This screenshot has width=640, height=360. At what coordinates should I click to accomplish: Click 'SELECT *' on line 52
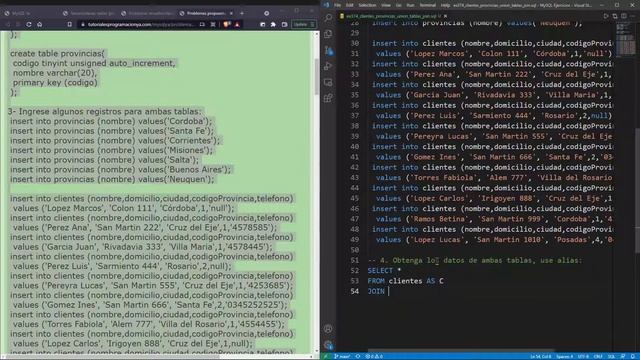(384, 271)
